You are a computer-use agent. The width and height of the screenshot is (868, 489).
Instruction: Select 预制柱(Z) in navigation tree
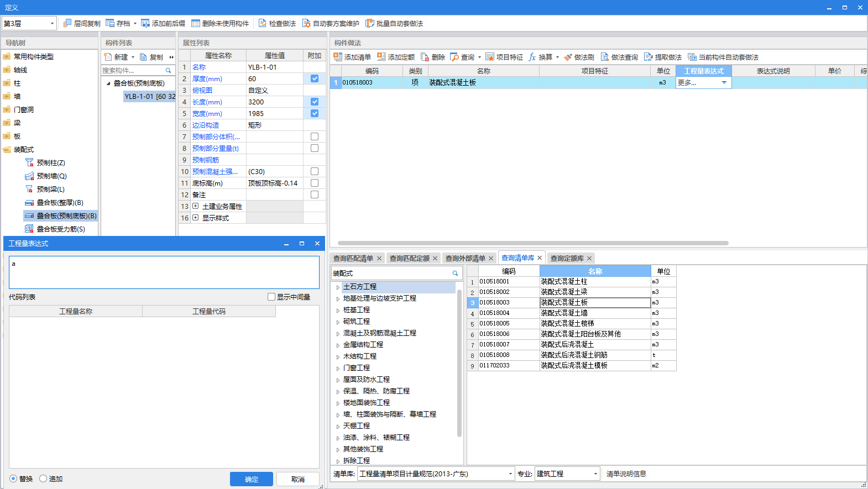[x=51, y=162]
